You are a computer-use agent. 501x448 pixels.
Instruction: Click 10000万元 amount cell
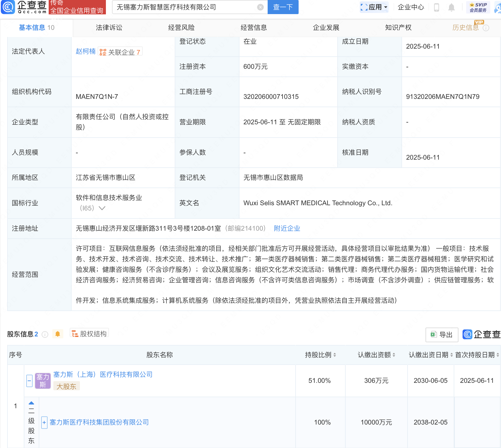(x=376, y=422)
